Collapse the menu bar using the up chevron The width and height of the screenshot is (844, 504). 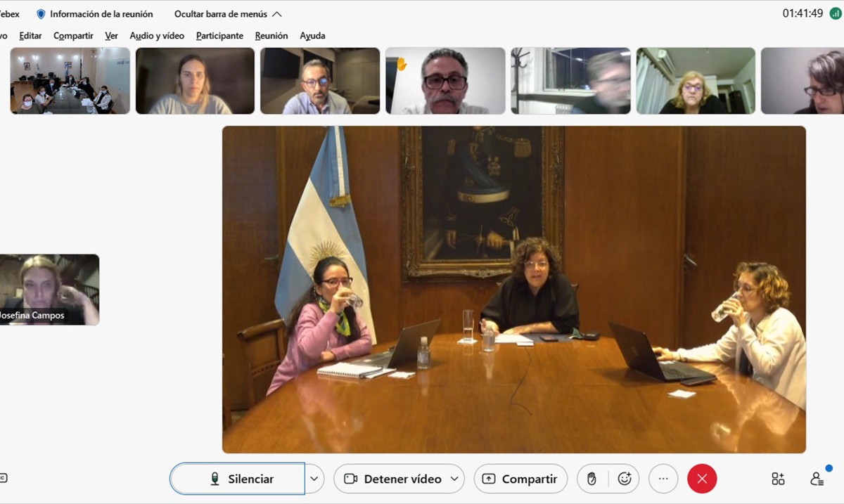tap(276, 14)
